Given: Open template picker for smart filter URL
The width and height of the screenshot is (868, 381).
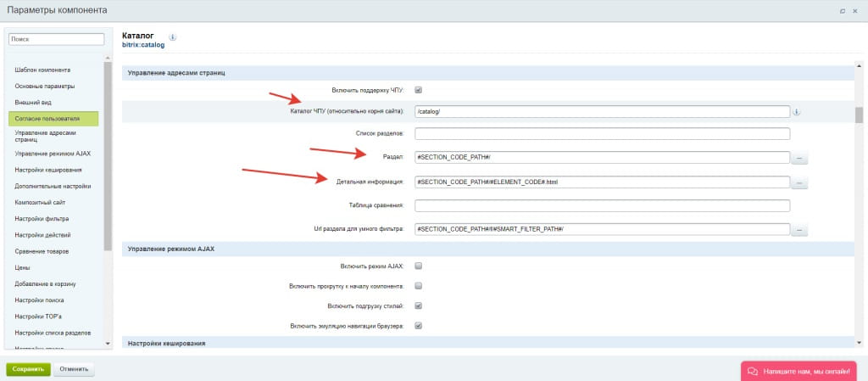Looking at the screenshot, I should [x=800, y=230].
